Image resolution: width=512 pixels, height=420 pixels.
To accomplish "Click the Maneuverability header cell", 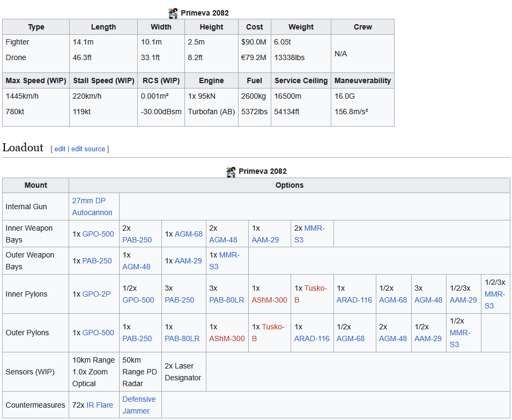I will [x=362, y=80].
